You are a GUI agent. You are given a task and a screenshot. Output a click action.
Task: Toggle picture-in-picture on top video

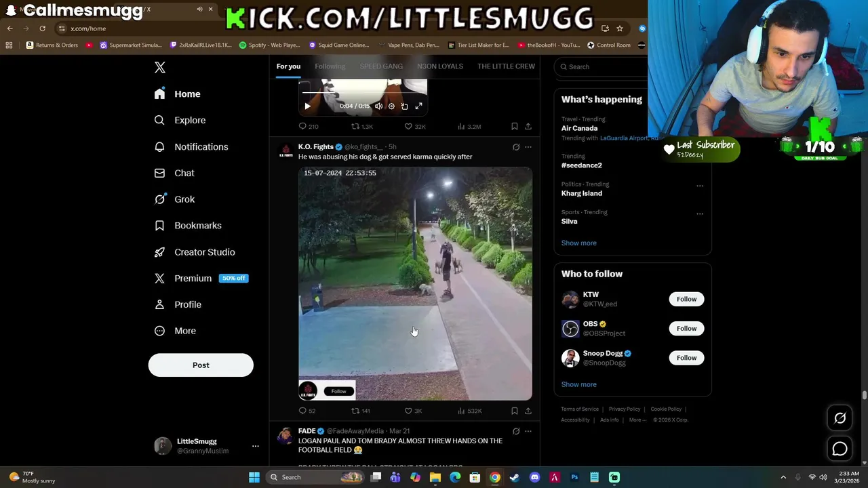(x=405, y=106)
